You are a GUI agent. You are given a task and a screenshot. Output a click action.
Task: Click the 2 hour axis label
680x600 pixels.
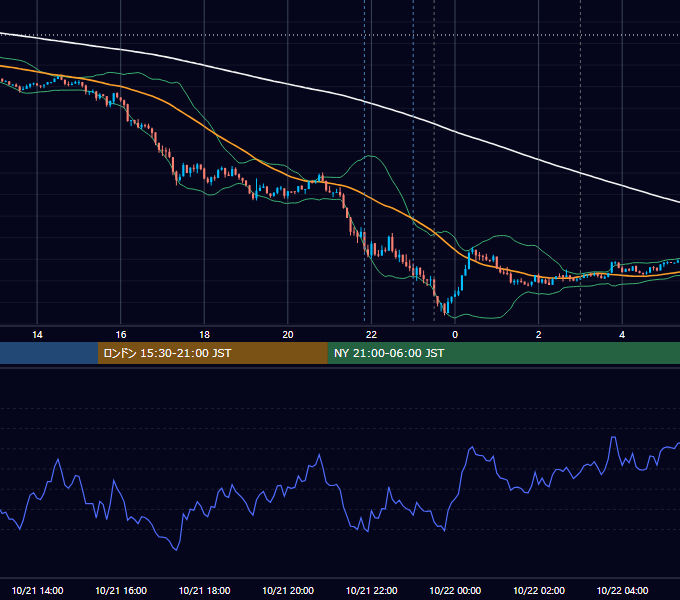[538, 335]
